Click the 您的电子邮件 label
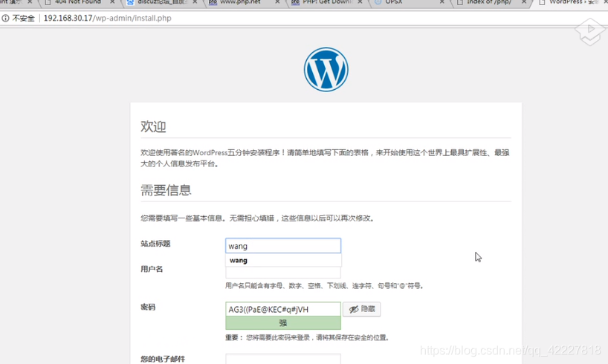This screenshot has height=364, width=608. point(163,359)
